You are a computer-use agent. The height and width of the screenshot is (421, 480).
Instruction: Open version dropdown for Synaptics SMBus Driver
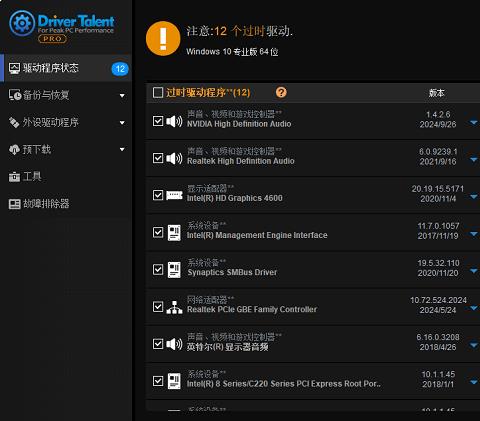474,271
